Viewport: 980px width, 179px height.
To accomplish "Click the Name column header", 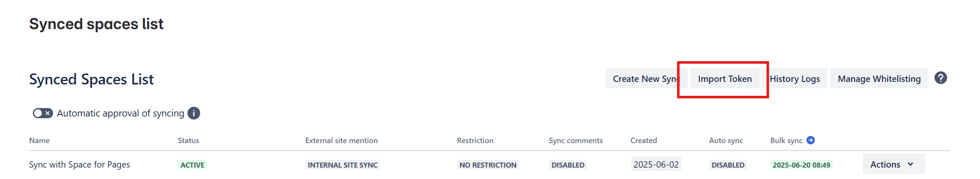I will coord(39,141).
